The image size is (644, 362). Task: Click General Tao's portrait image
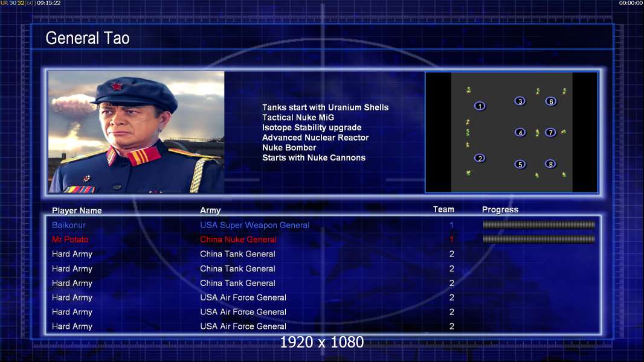137,132
